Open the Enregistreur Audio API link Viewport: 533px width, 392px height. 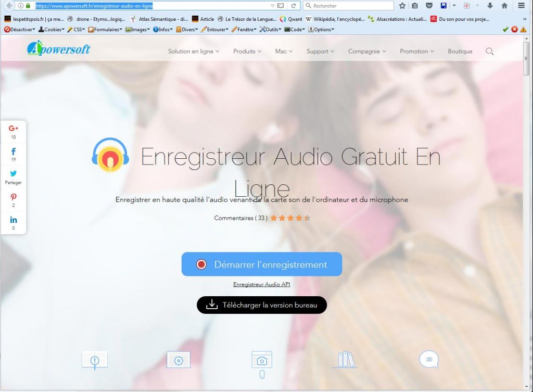click(262, 284)
